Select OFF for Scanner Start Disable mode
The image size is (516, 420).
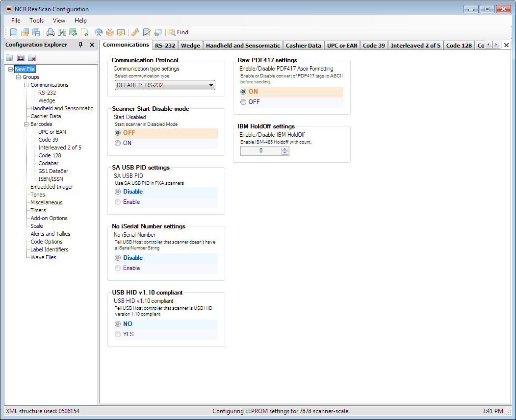(x=118, y=133)
